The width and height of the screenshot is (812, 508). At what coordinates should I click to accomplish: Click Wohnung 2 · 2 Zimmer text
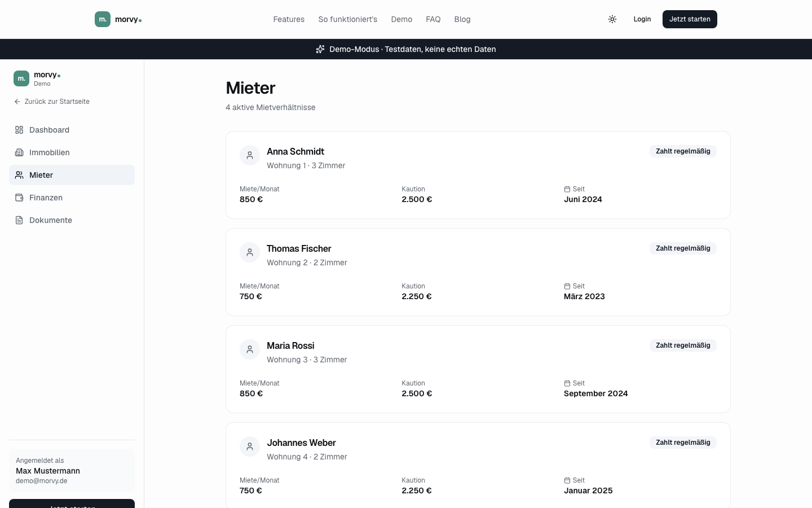coord(307,262)
